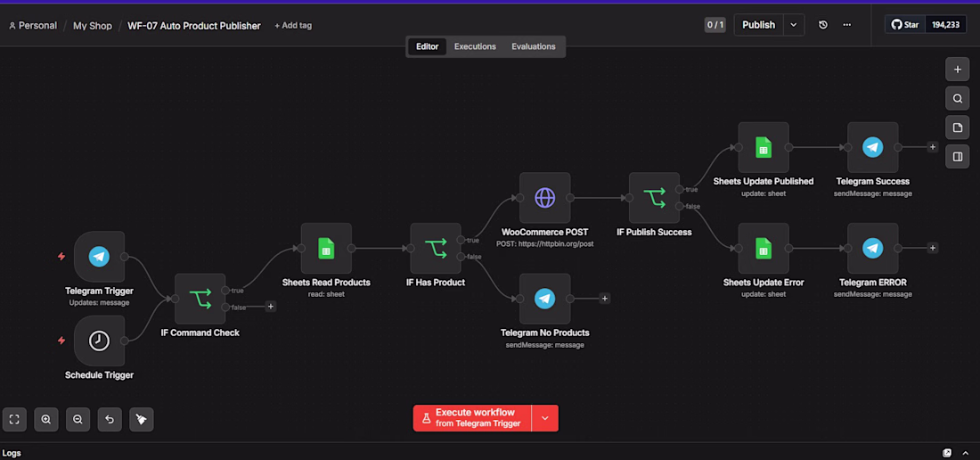Image resolution: width=980 pixels, height=460 pixels.
Task: Select the IF Command Check node
Action: click(x=200, y=299)
